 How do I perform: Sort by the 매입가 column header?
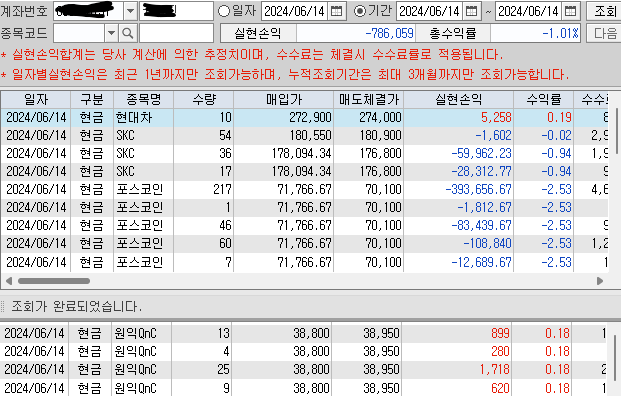click(x=284, y=99)
